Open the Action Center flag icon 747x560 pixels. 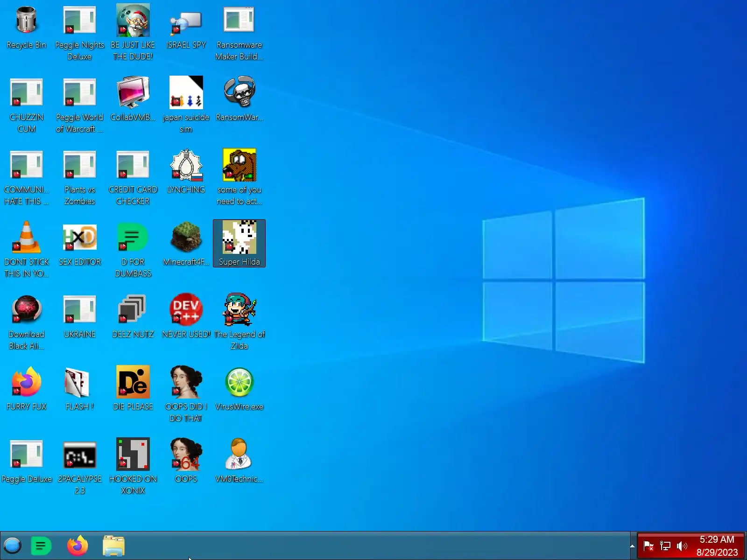(648, 546)
